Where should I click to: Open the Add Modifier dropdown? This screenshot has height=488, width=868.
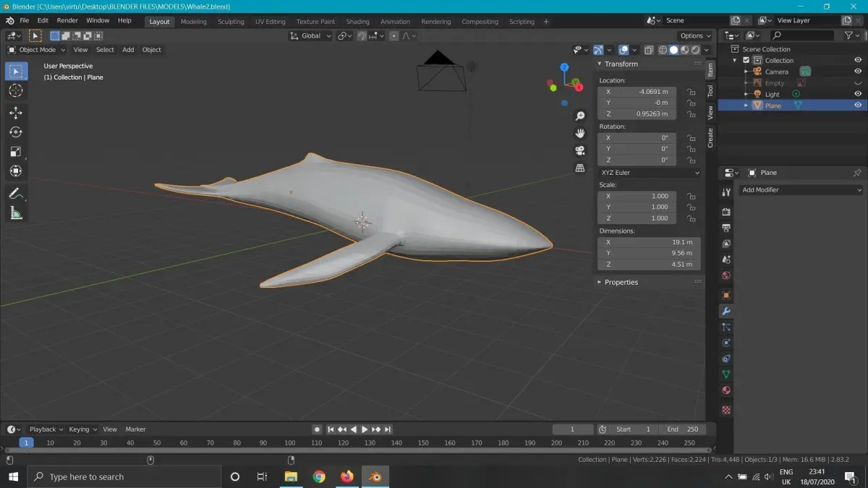pos(801,189)
